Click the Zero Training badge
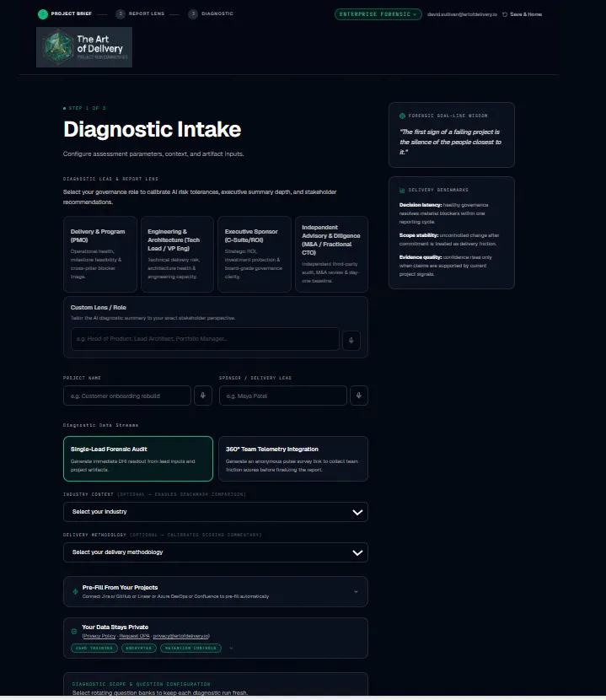The image size is (606, 700). (94, 648)
